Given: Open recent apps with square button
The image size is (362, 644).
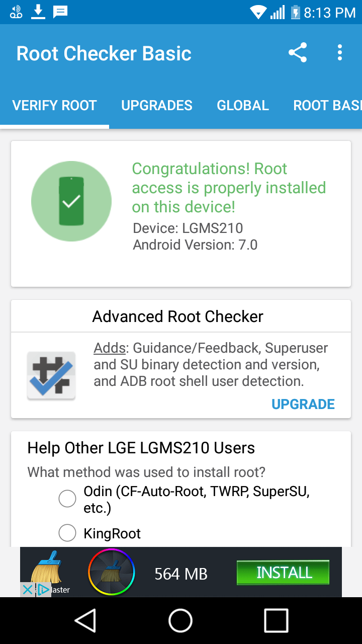Looking at the screenshot, I should click(276, 620).
